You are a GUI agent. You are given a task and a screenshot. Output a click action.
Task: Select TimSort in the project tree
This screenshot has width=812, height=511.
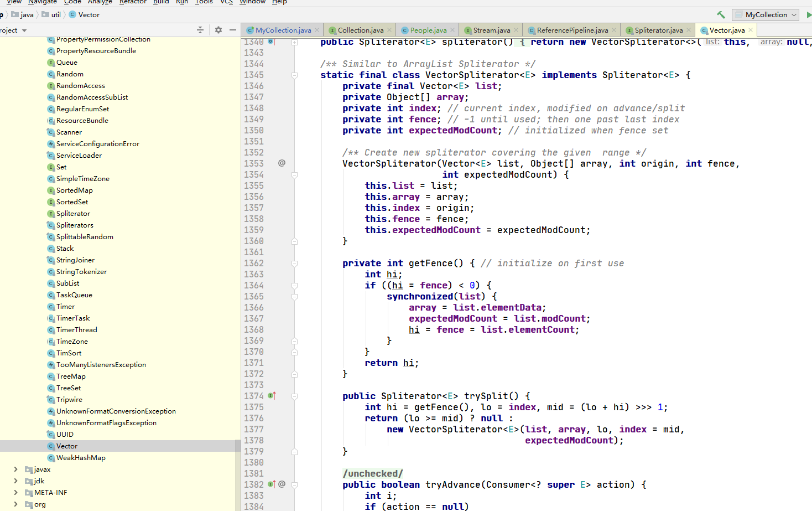click(x=69, y=353)
